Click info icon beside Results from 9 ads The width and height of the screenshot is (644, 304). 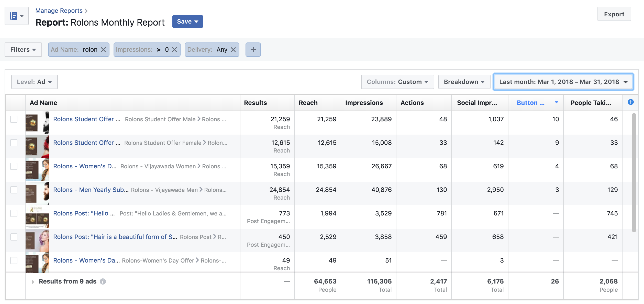pos(103,281)
